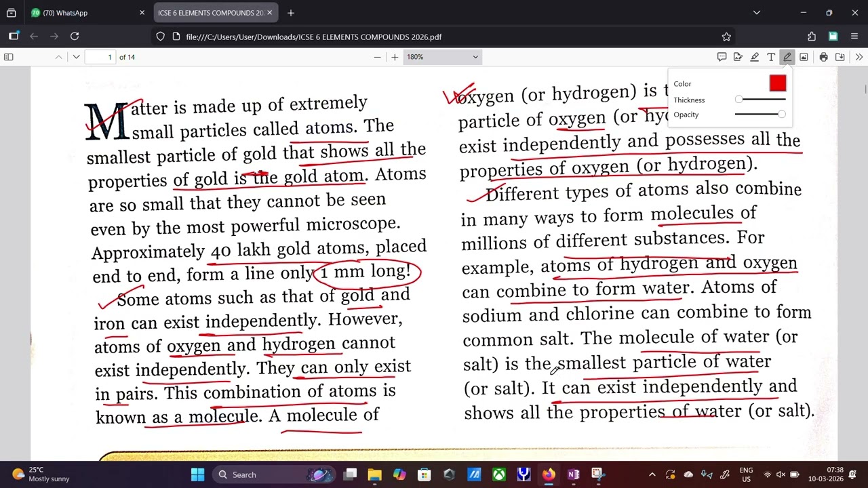Adjust the pen Opacity slider

tap(760, 115)
